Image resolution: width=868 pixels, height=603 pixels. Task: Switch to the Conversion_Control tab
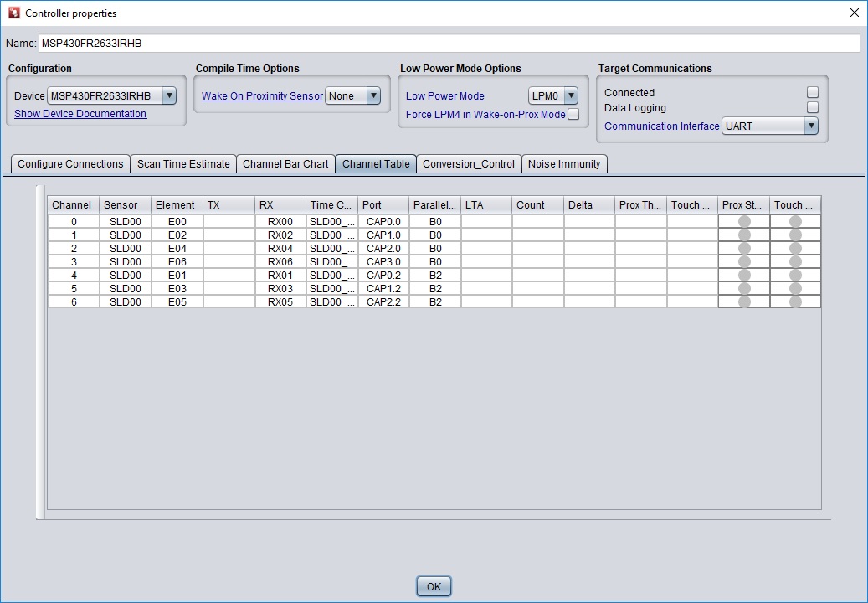click(469, 164)
